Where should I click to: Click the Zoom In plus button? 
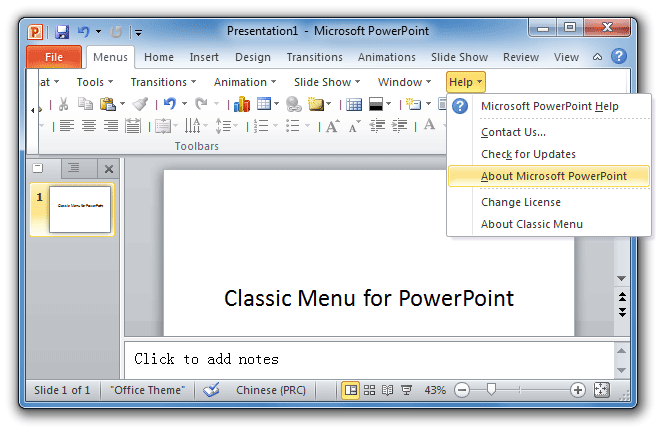pos(578,390)
